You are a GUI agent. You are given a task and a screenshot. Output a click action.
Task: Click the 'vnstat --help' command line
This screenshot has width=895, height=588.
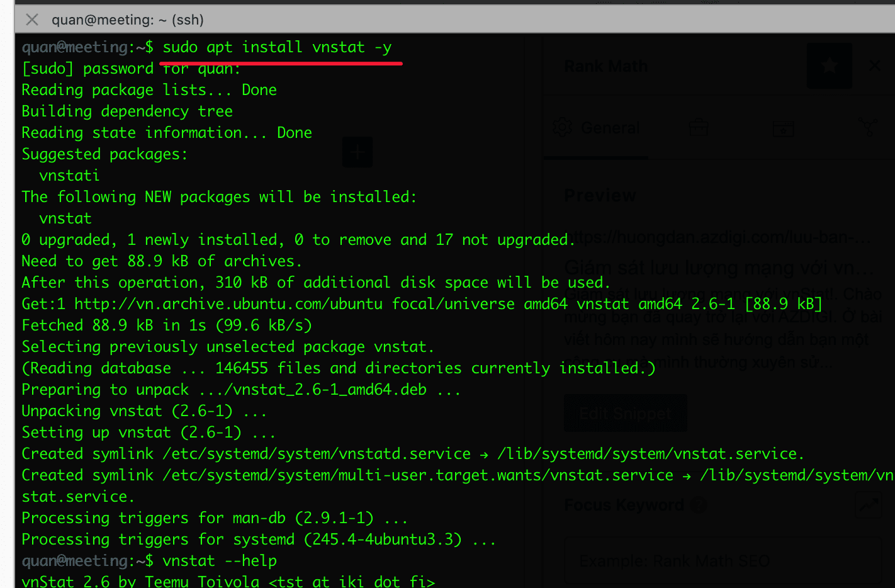pyautogui.click(x=219, y=561)
